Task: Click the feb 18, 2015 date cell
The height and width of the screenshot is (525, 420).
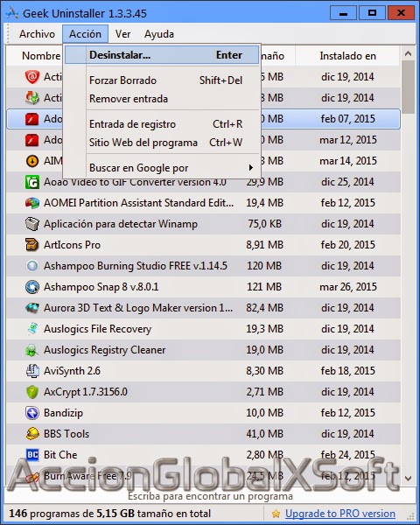Action: tap(347, 371)
